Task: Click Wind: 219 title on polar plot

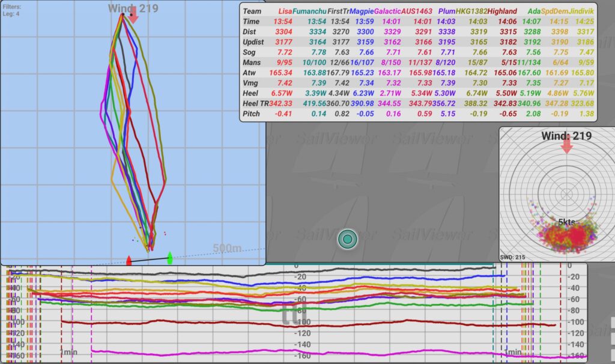Action: (566, 136)
